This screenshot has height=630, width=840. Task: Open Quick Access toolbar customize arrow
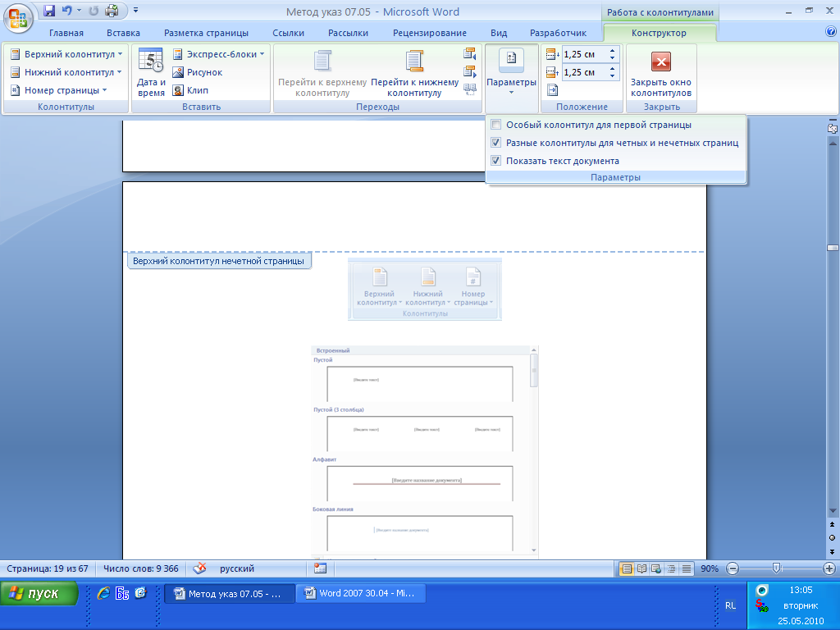click(x=135, y=10)
